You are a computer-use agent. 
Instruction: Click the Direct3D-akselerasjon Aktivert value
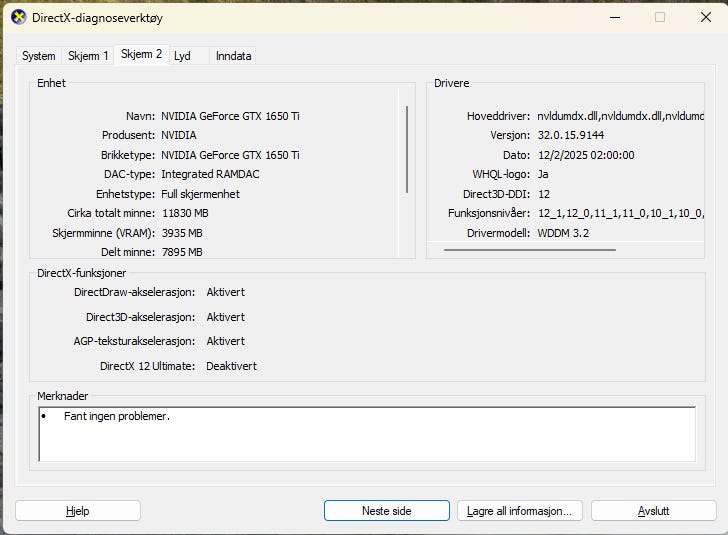coord(226,317)
